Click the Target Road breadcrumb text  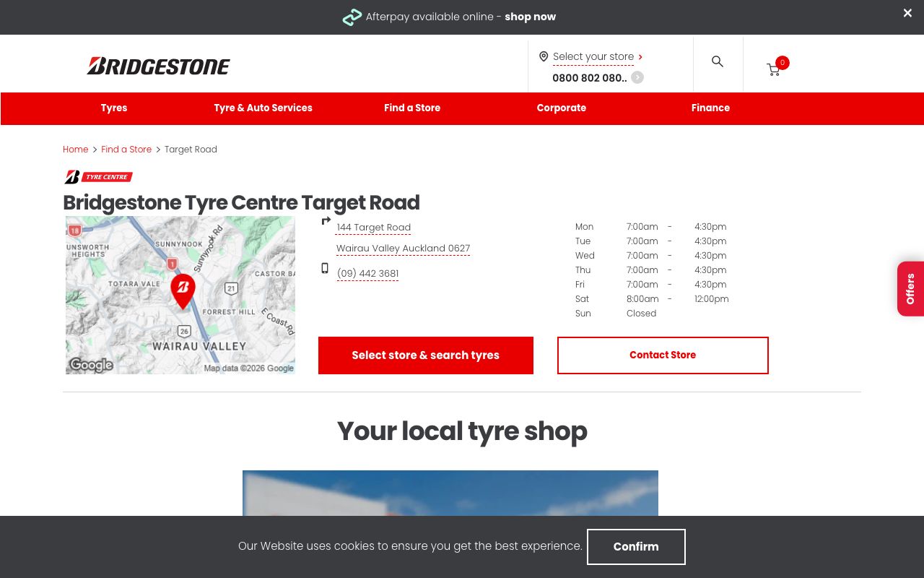[191, 150]
